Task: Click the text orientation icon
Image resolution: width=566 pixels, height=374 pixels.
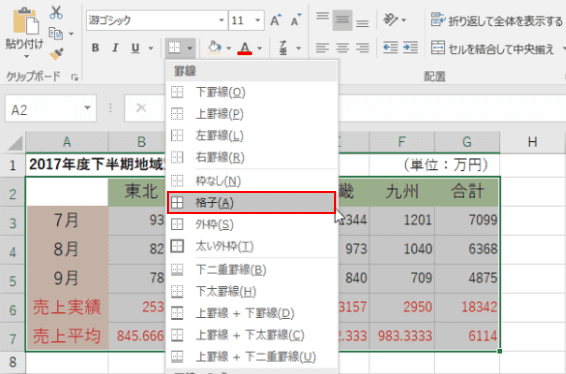Action: [x=391, y=19]
